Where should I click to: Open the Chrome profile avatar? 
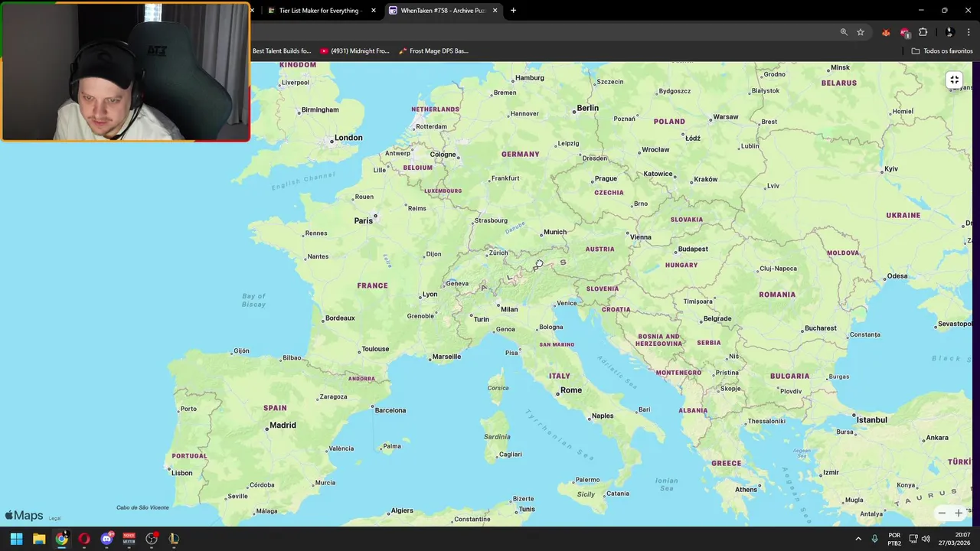(949, 32)
